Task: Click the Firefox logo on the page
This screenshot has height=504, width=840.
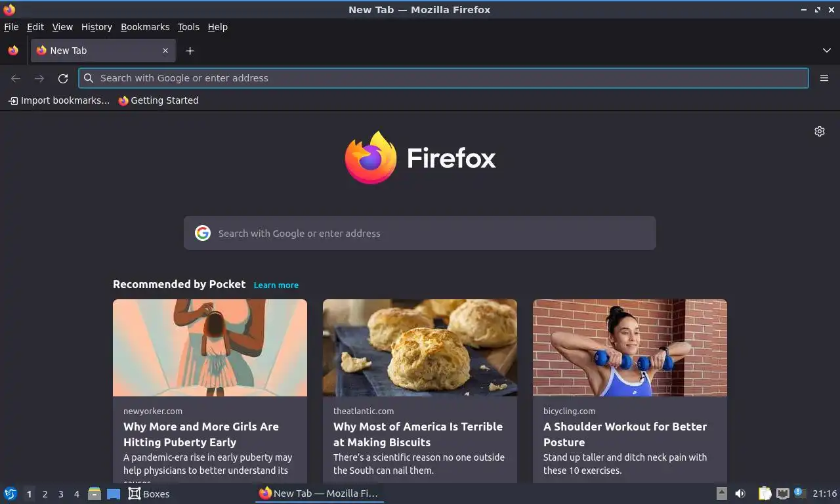Action: click(420, 157)
